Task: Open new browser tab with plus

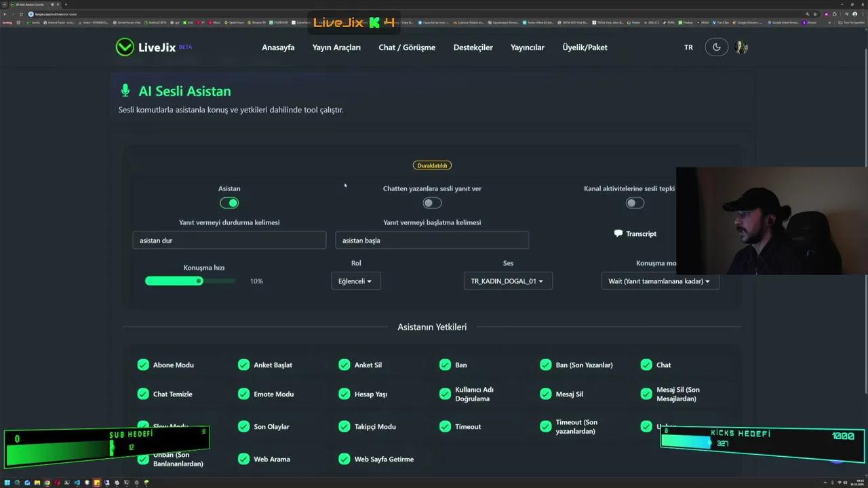Action: click(x=66, y=5)
